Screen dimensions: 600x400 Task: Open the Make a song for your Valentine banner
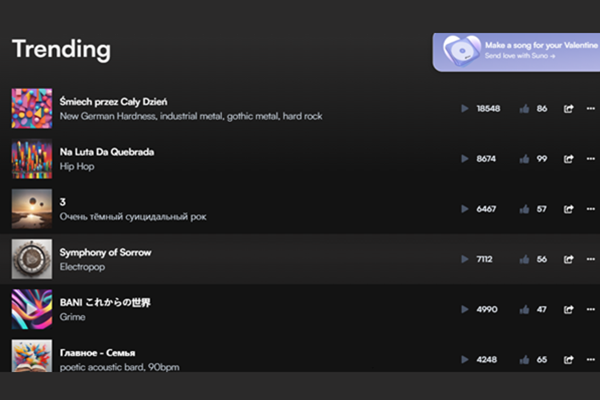point(515,52)
